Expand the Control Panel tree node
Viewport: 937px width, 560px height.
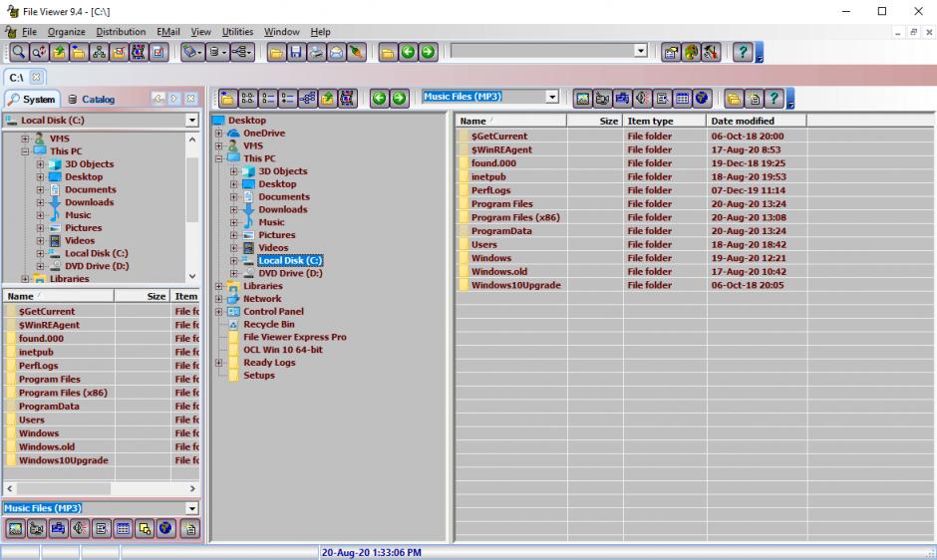coord(219,311)
